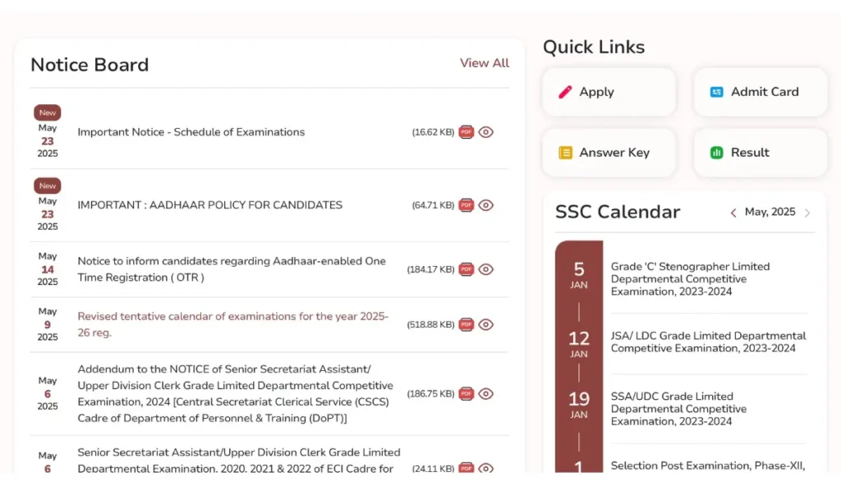Viewport: 841px width, 504px height.
Task: Select Grade 'C' Stenographer calendar entry
Action: click(x=690, y=279)
